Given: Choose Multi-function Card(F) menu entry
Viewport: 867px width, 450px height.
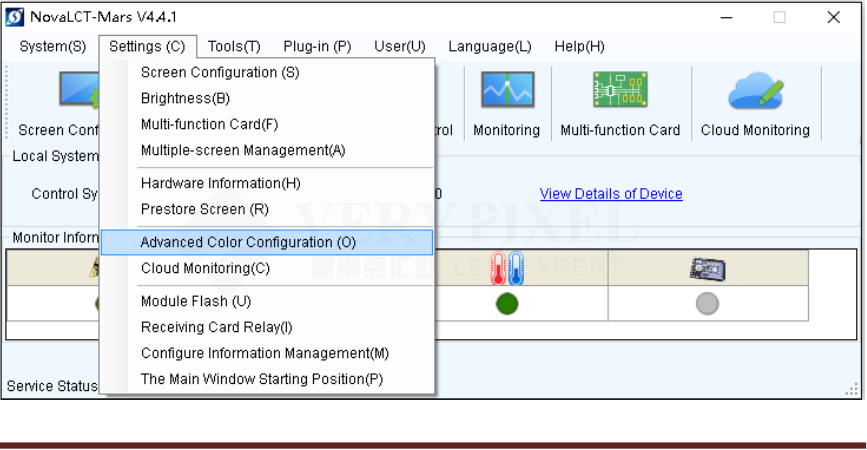Looking at the screenshot, I should (x=267, y=124).
